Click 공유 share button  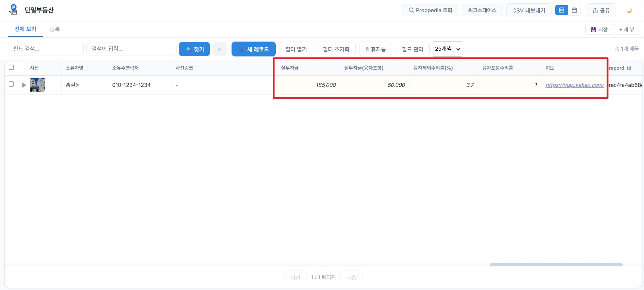pos(601,10)
